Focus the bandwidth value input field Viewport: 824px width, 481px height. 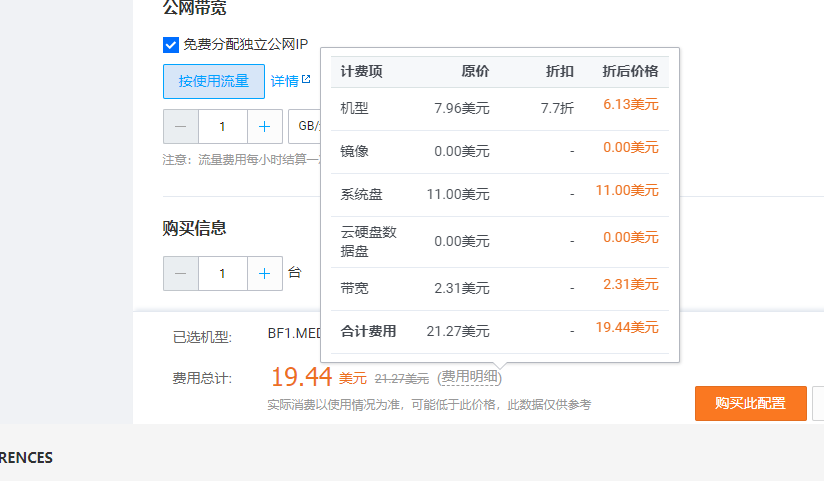point(222,127)
